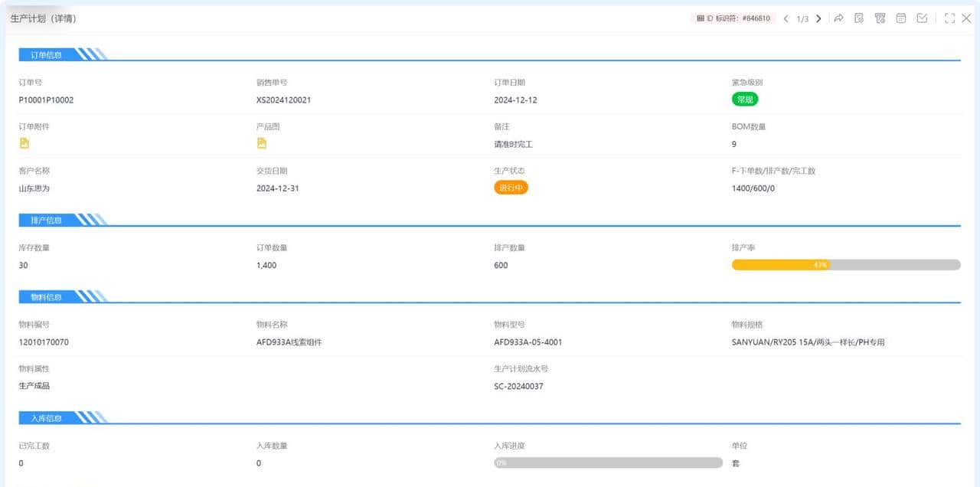Close the 生产计划 detail panel
This screenshot has width=980, height=487.
[966, 18]
